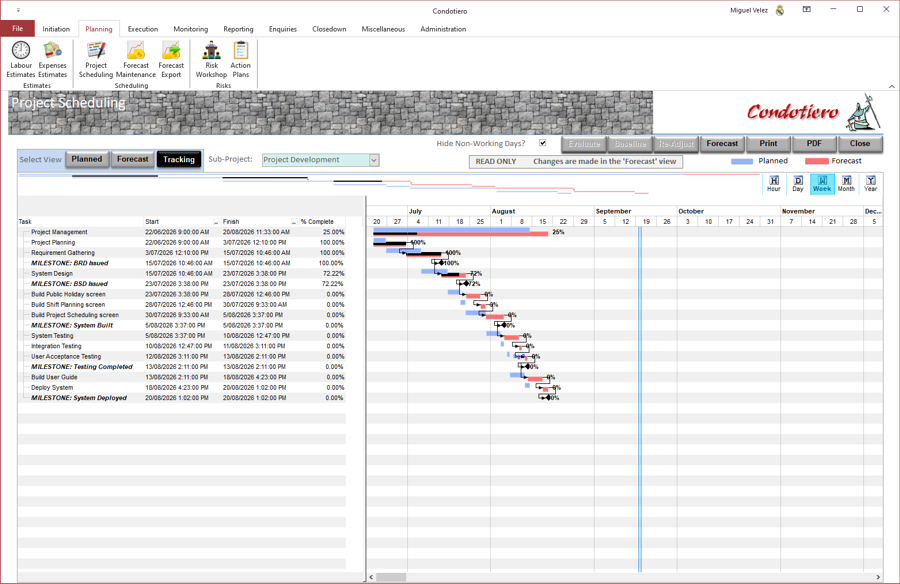Select the Week timescale icon
Viewport: 900px width, 584px height.
(x=822, y=184)
